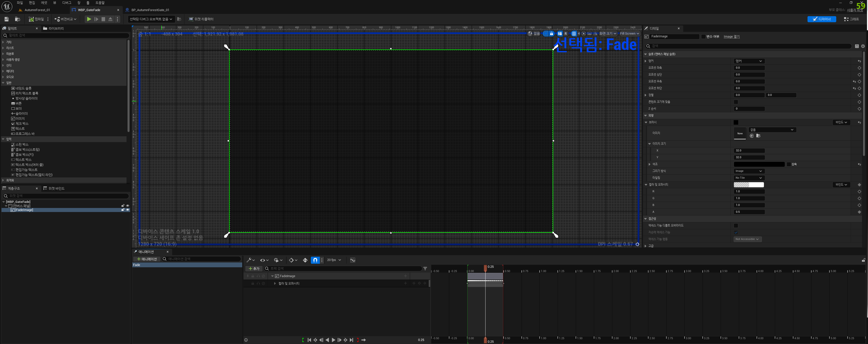Image resolution: width=868 pixels, height=344 pixels.
Task: Click the 컬러 및 오파시티 color swatch
Action: pos(749,185)
